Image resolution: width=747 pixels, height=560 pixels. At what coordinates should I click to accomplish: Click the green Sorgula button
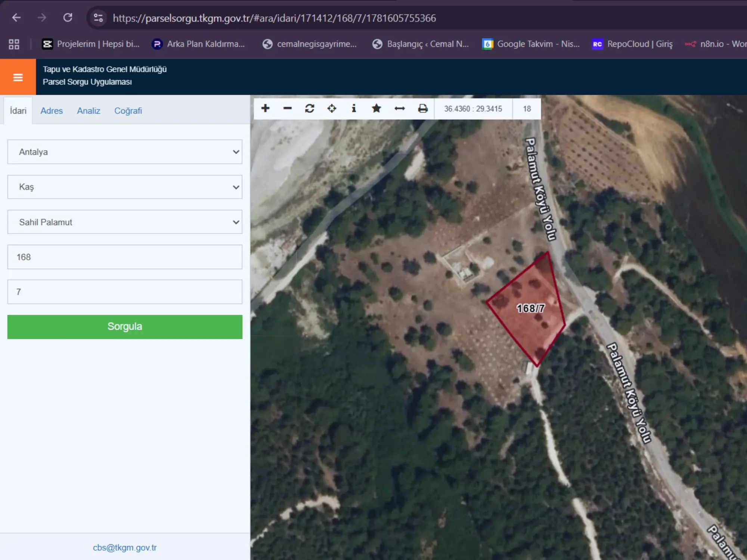[x=125, y=327]
